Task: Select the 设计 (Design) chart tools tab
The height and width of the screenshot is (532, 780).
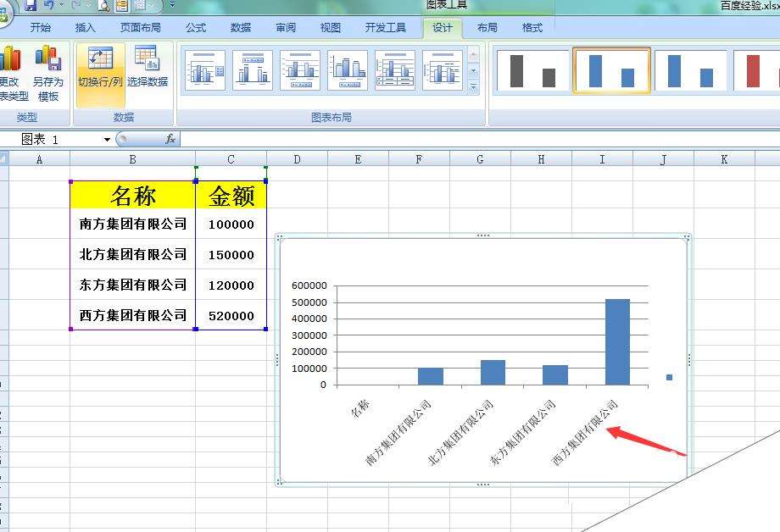Action: tap(443, 28)
